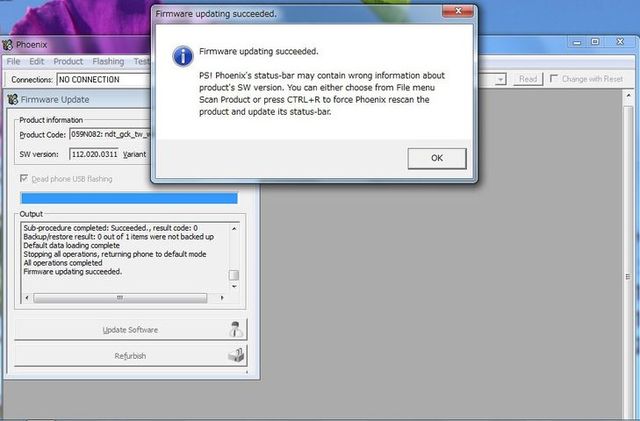
Task: Enable the Change with Reset checkbox
Action: (x=554, y=79)
